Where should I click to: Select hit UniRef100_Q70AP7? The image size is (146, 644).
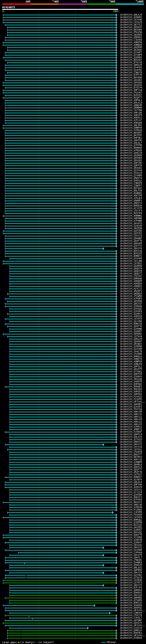tap(131, 52)
